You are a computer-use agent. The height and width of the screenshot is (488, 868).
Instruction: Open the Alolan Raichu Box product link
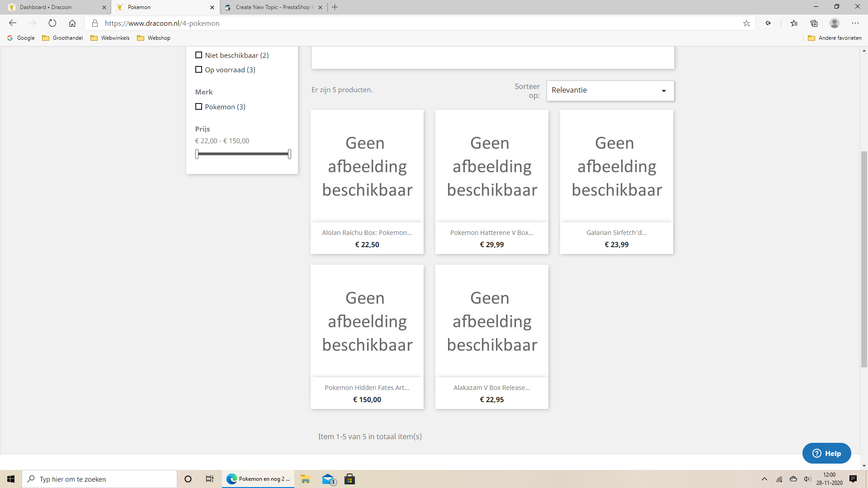[367, 233]
